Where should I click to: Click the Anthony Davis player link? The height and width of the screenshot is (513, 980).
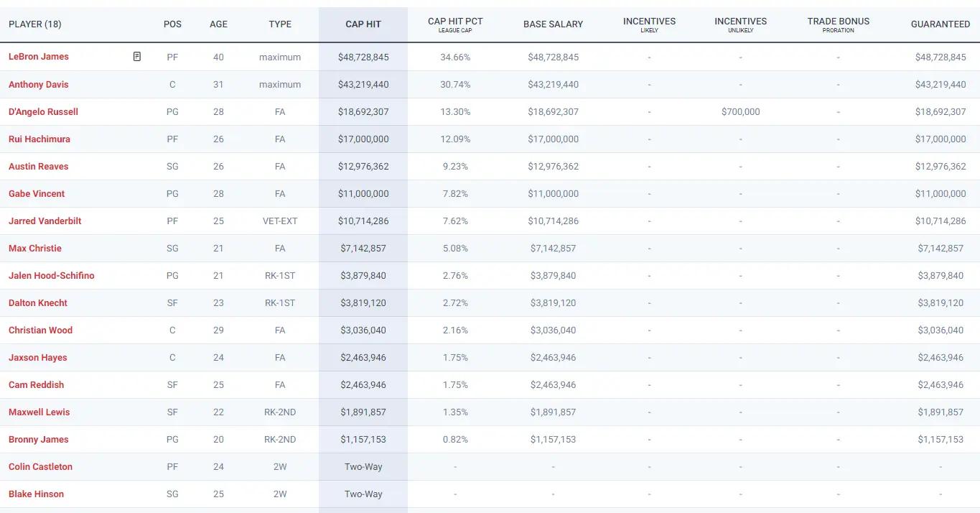click(x=39, y=84)
